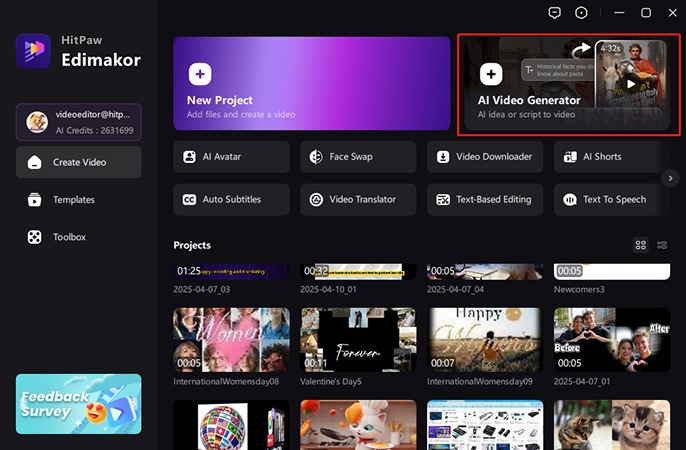686x450 pixels.
Task: Play the AI Video Generator preview clip
Action: click(x=630, y=83)
